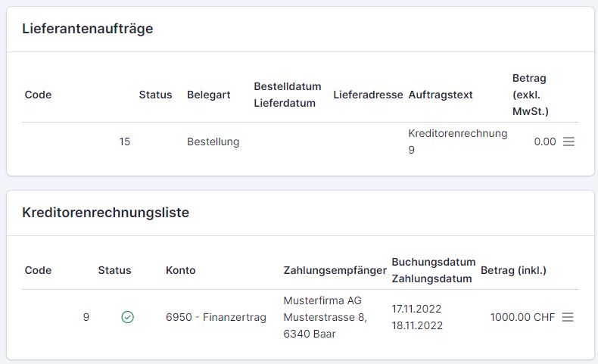This screenshot has height=364, width=598.
Task: Click Status header in Lieferantenaufträge table
Action: click(155, 95)
